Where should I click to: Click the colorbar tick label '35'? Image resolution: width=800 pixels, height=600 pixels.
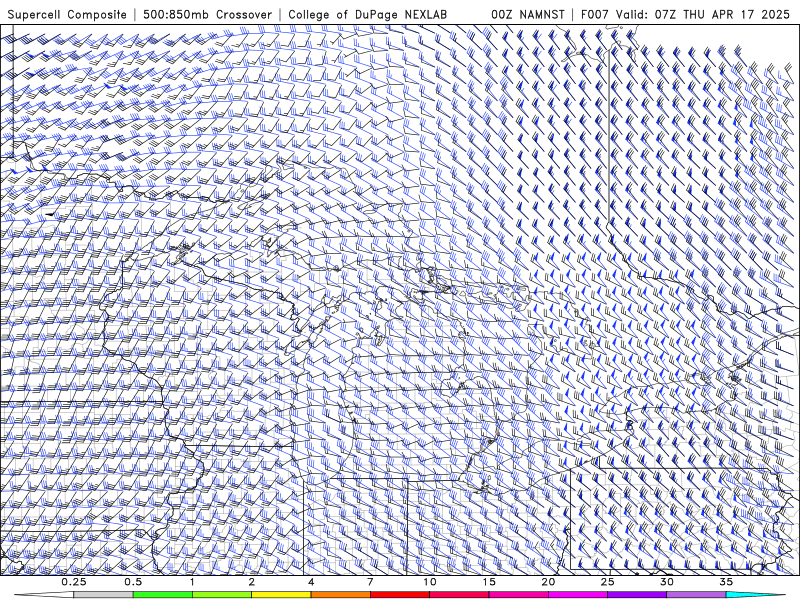tap(726, 582)
